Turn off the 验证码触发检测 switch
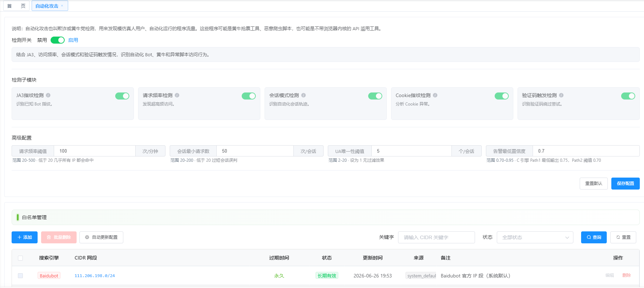Screen dimensions: 644x288 point(628,96)
